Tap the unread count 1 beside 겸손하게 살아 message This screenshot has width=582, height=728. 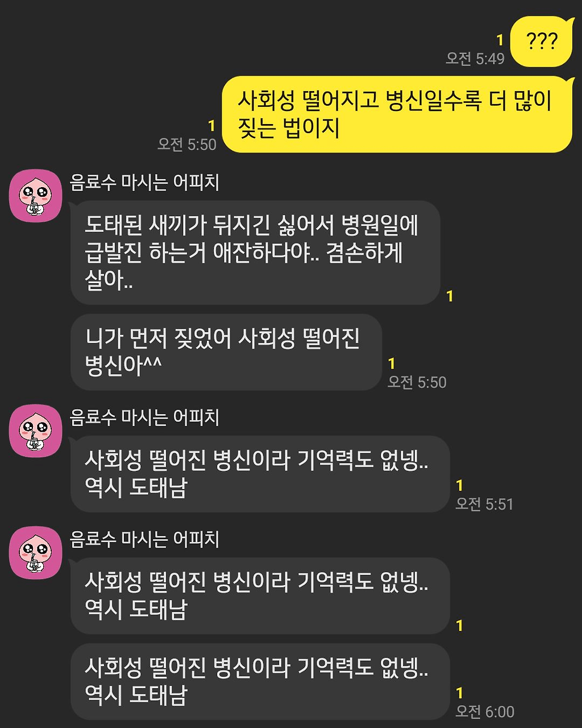(450, 296)
